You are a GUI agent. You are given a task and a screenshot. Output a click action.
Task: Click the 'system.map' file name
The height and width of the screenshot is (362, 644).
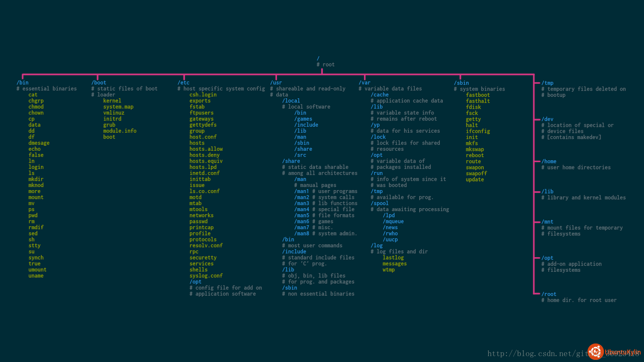click(x=118, y=107)
